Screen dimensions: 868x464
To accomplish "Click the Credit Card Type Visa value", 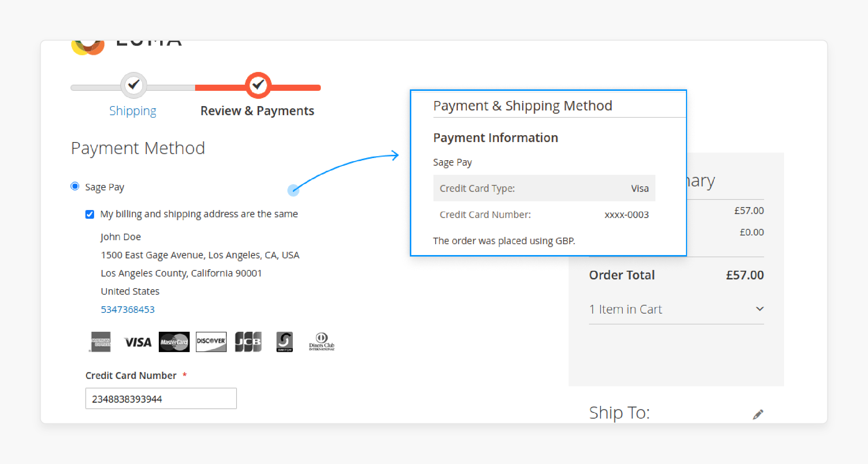I will [640, 189].
